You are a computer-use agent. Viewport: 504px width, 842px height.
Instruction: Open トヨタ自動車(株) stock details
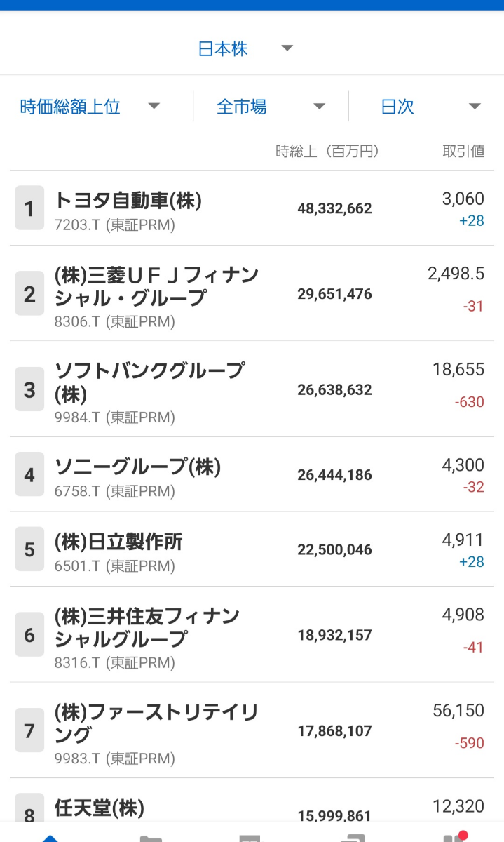point(128,201)
